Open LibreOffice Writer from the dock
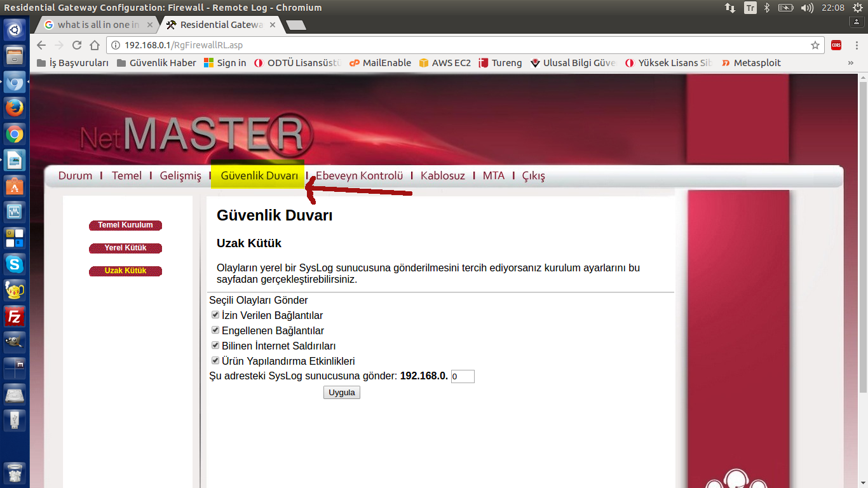 coord(15,160)
